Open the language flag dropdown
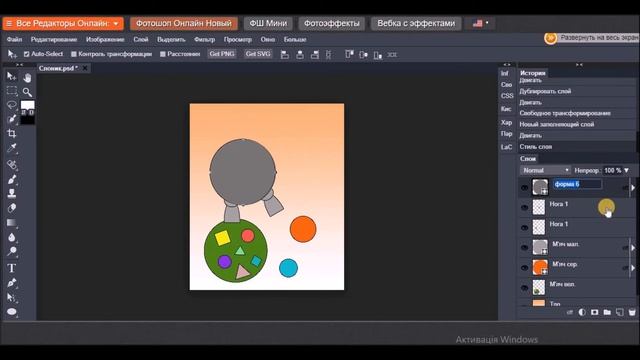640x360 pixels. click(x=480, y=23)
